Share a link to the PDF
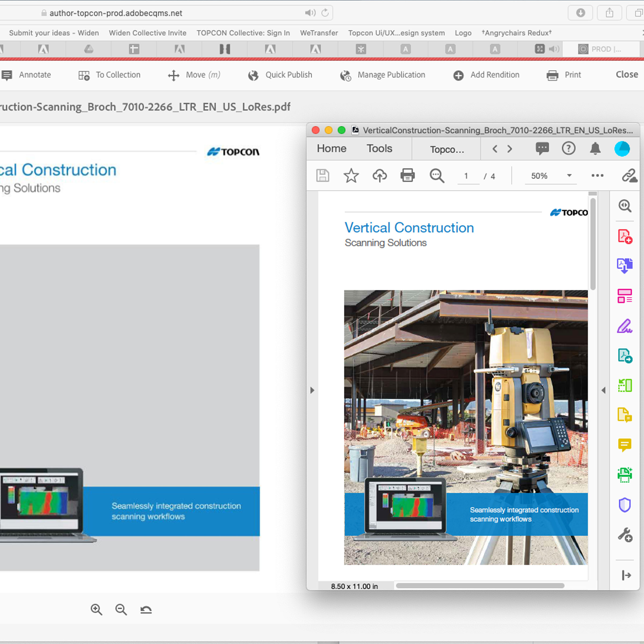 pyautogui.click(x=629, y=176)
